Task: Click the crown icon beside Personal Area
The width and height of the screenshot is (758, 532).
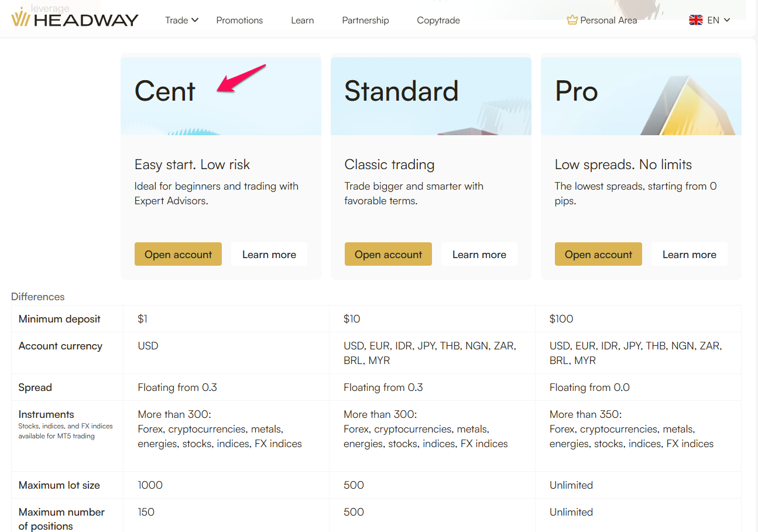Action: (x=572, y=20)
